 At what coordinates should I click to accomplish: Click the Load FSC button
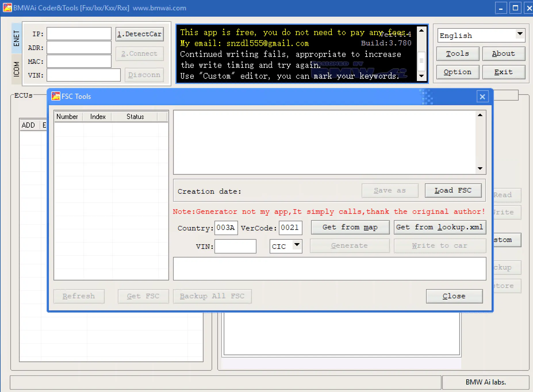tap(453, 191)
